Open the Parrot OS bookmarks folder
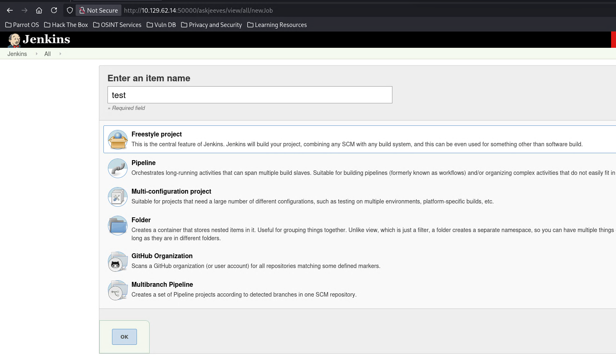This screenshot has height=364, width=616. [22, 25]
